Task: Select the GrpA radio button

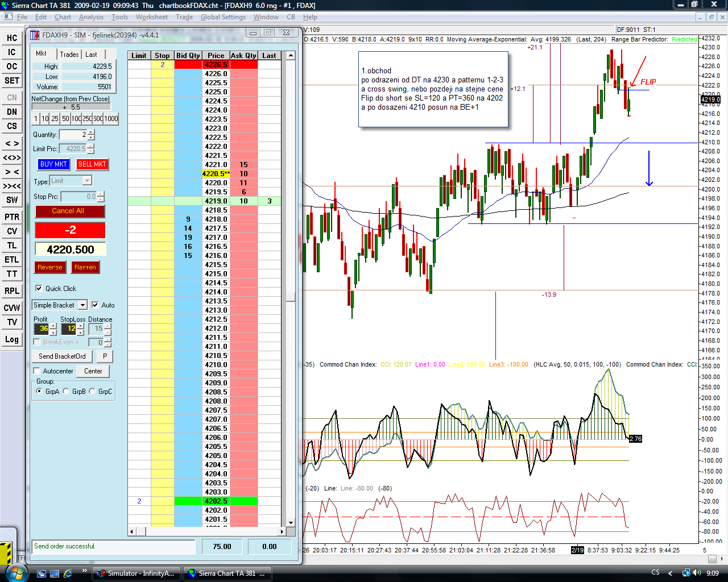Action: [39, 391]
